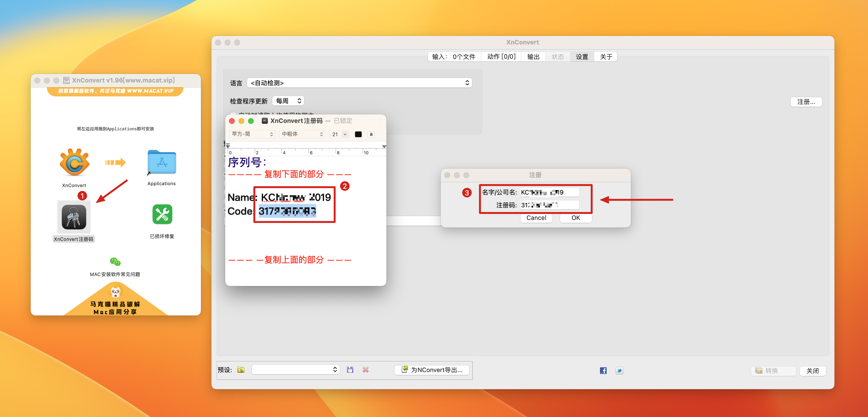Viewport: 868px width, 417px height.
Task: Share via the Facebook icon
Action: coord(603,370)
